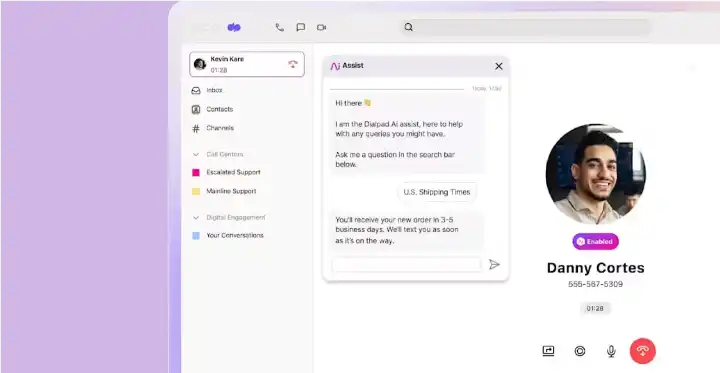This screenshot has height=373, width=720.
Task: Share screen using the screen-share icon
Action: pyautogui.click(x=548, y=351)
